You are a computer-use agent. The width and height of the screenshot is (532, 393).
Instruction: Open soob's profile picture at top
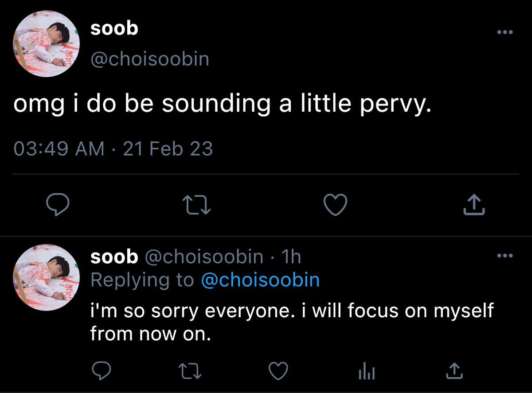point(47,44)
